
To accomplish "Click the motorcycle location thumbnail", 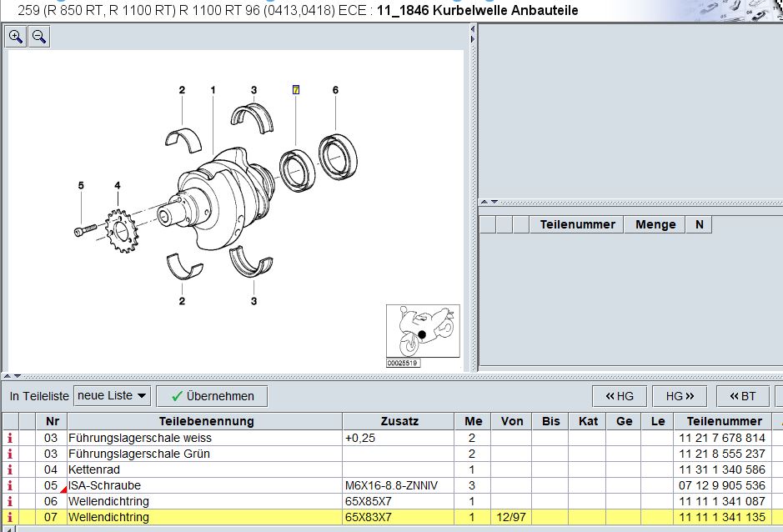I will (423, 331).
